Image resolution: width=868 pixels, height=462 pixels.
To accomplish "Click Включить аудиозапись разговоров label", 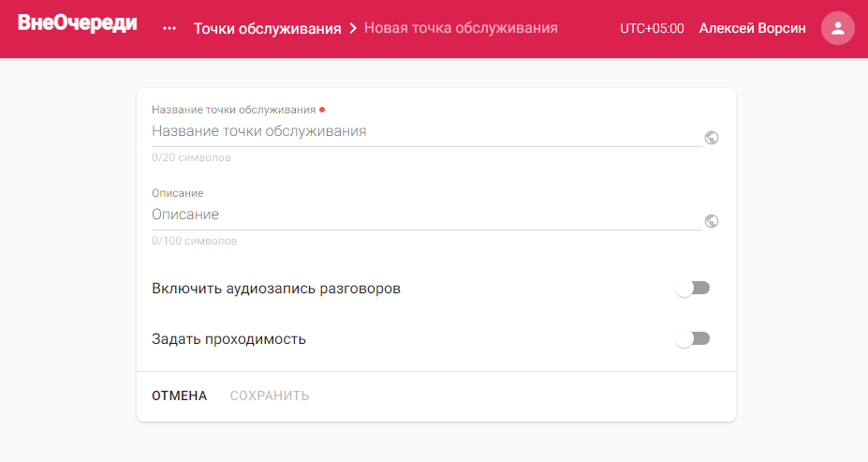I will tap(275, 289).
